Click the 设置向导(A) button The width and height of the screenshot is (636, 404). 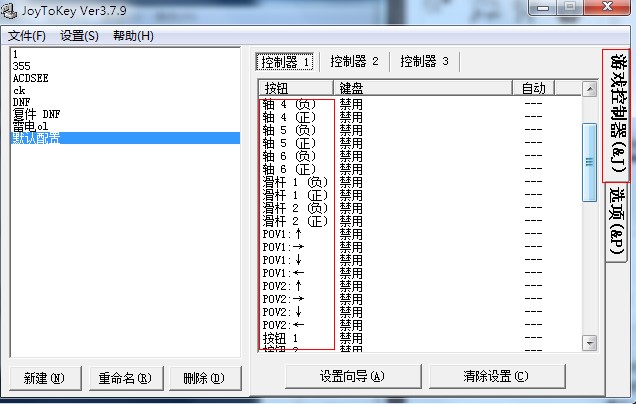[x=353, y=376]
